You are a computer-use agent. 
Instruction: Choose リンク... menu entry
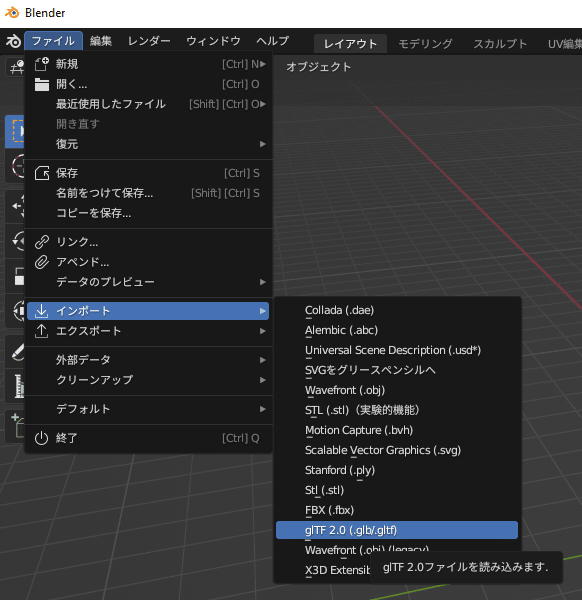coord(148,242)
